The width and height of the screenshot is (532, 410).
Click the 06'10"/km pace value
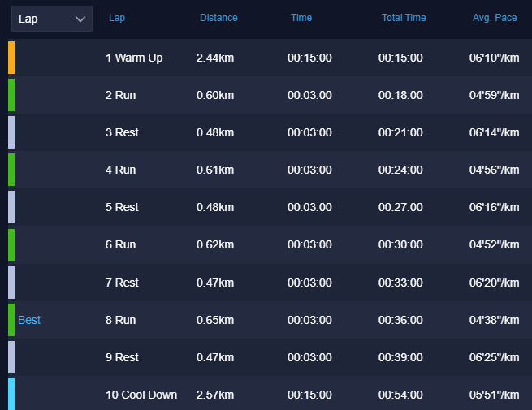(495, 58)
